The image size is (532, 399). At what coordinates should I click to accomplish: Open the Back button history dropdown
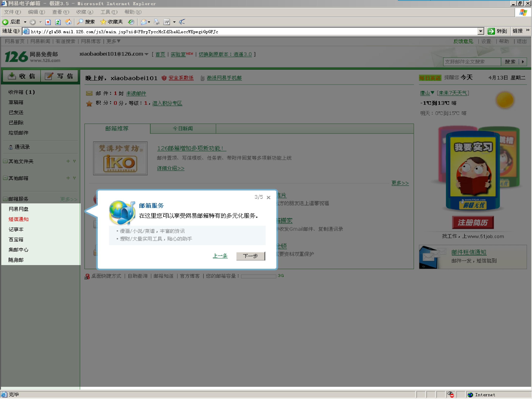(25, 22)
